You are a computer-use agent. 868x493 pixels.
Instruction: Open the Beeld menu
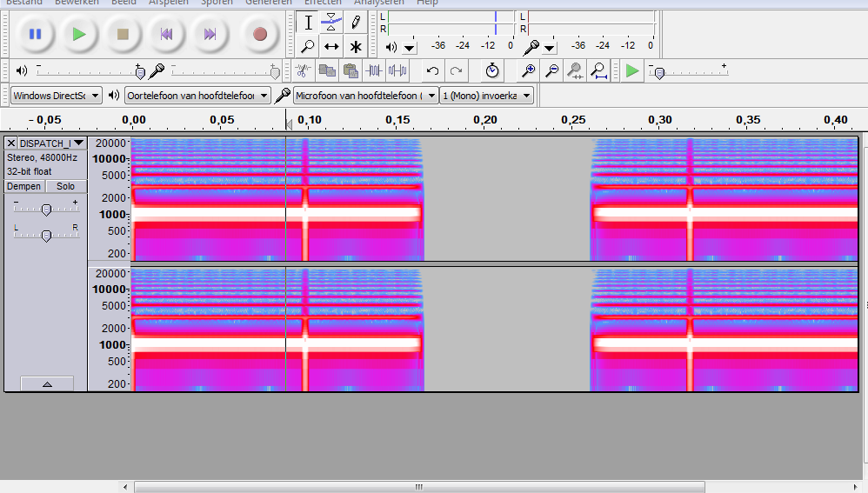tap(124, 3)
